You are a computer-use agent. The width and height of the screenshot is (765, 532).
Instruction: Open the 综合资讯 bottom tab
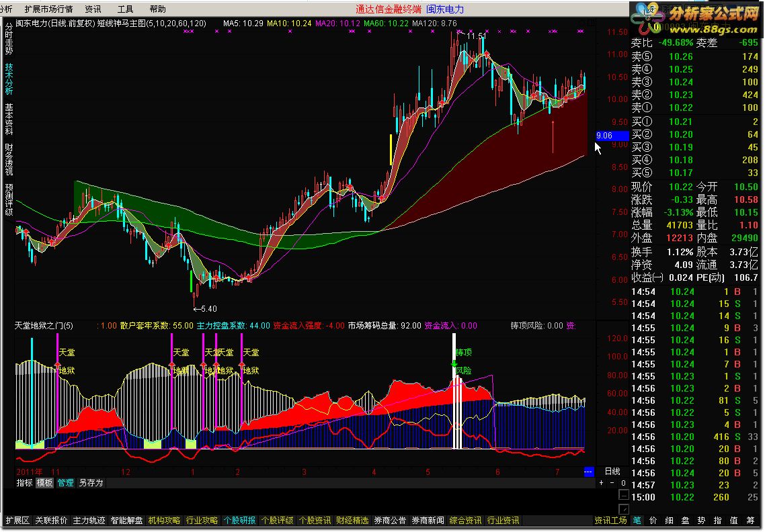pyautogui.click(x=465, y=521)
